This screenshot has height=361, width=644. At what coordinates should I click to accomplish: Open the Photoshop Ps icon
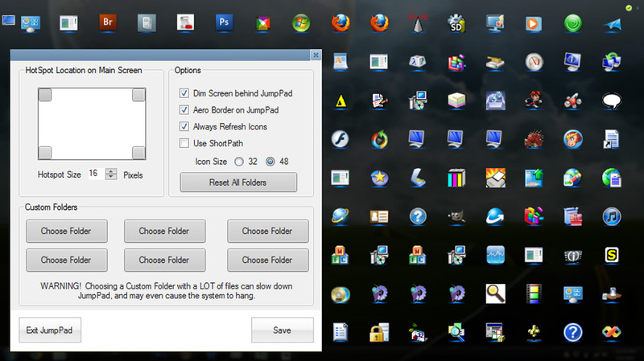pyautogui.click(x=224, y=23)
